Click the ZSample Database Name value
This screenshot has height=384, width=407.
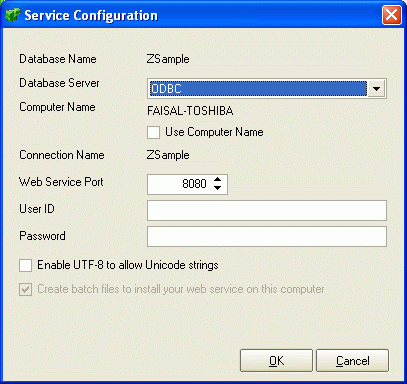point(168,59)
